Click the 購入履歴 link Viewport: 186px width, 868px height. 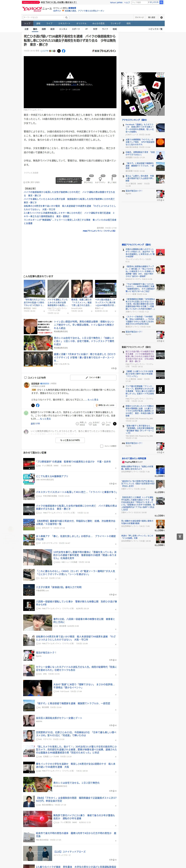pos(152,18)
